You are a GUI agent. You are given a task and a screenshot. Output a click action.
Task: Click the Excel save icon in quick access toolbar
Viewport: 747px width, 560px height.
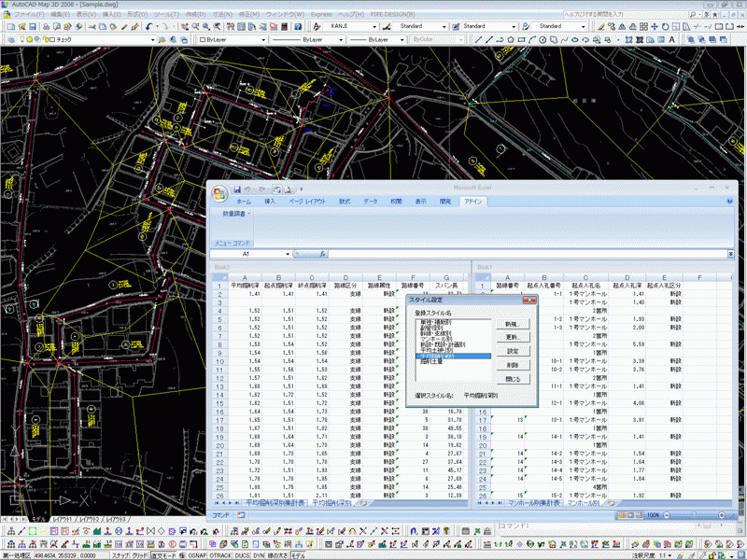point(236,189)
